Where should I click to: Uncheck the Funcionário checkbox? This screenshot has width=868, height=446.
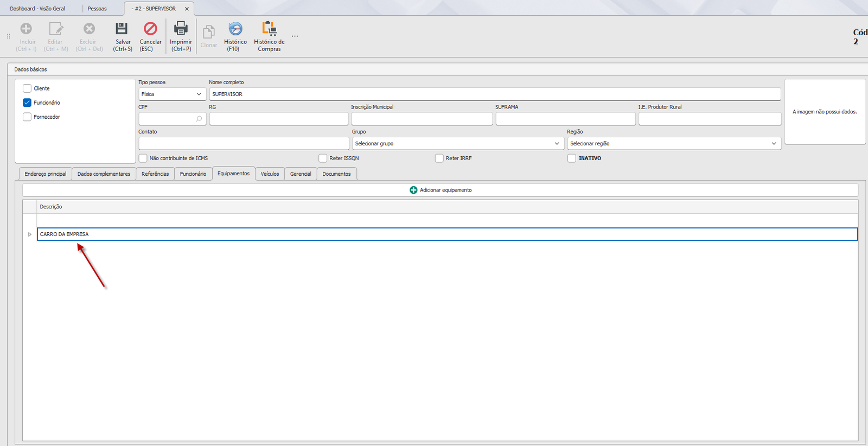(x=27, y=103)
